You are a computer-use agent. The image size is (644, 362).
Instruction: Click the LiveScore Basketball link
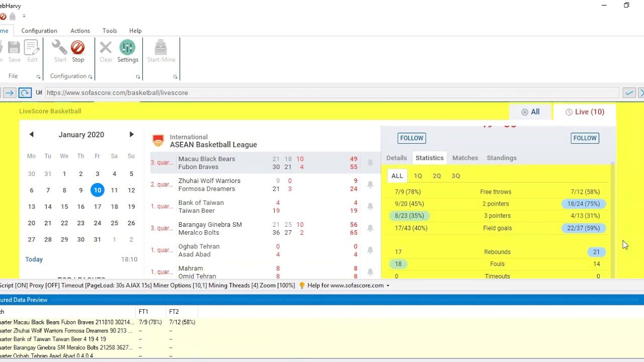[x=50, y=111]
